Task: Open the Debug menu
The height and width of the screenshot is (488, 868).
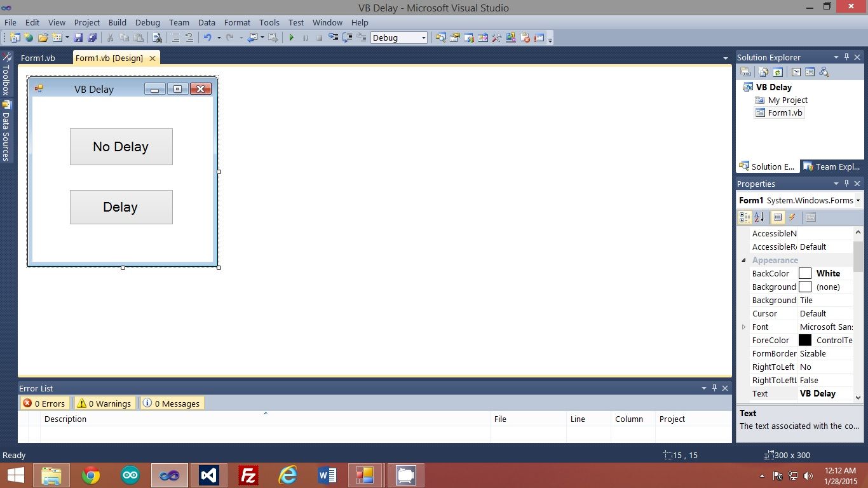Action: pyautogui.click(x=147, y=22)
